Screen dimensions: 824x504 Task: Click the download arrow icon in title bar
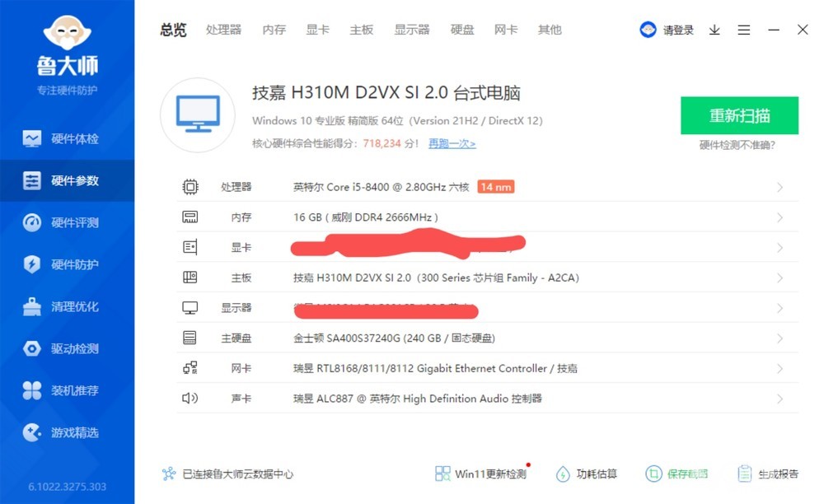pyautogui.click(x=714, y=30)
